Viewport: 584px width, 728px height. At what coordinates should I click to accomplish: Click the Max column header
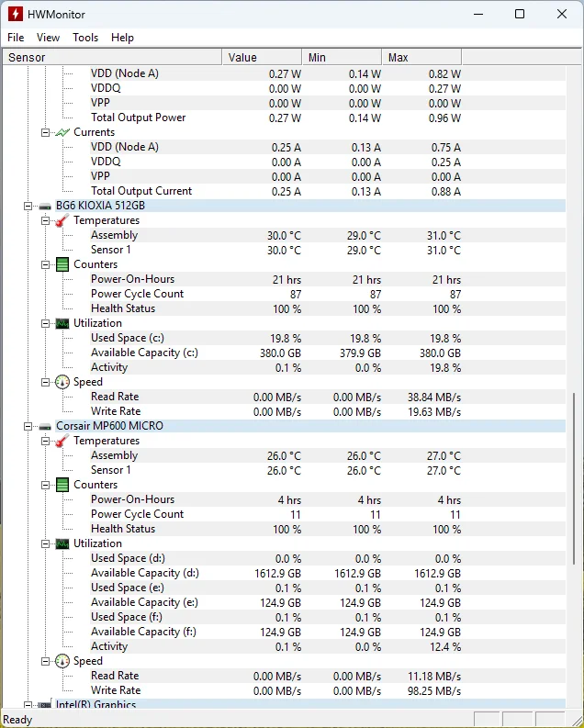[x=421, y=57]
